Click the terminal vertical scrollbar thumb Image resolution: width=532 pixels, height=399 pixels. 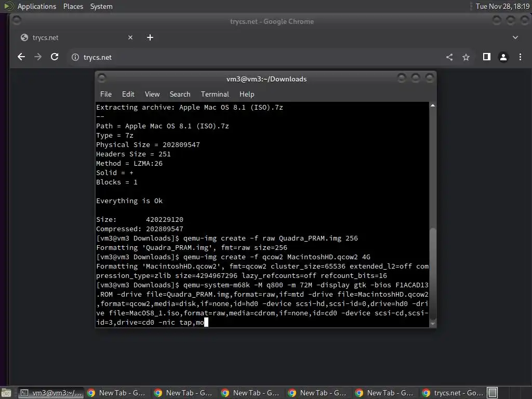[433, 273]
